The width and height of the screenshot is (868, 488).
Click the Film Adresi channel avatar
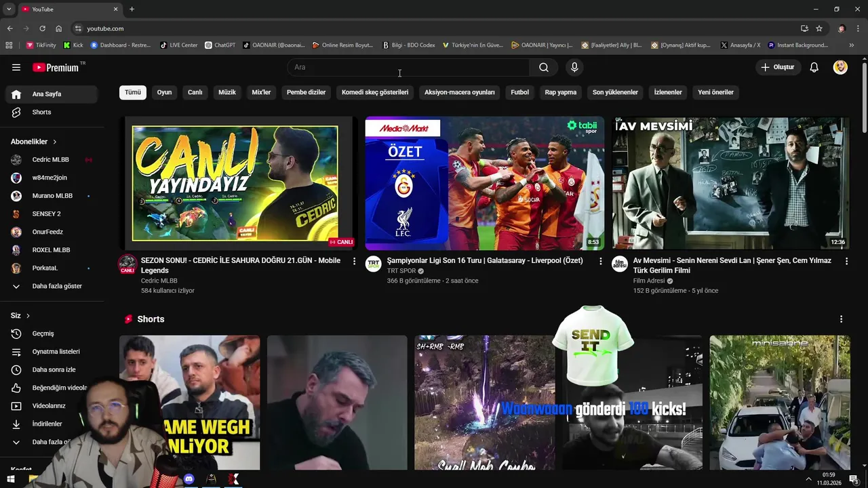click(x=620, y=264)
